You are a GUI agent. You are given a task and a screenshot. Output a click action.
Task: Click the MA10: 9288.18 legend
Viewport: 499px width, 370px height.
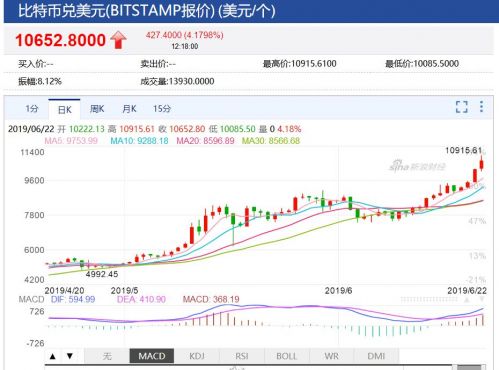click(139, 141)
